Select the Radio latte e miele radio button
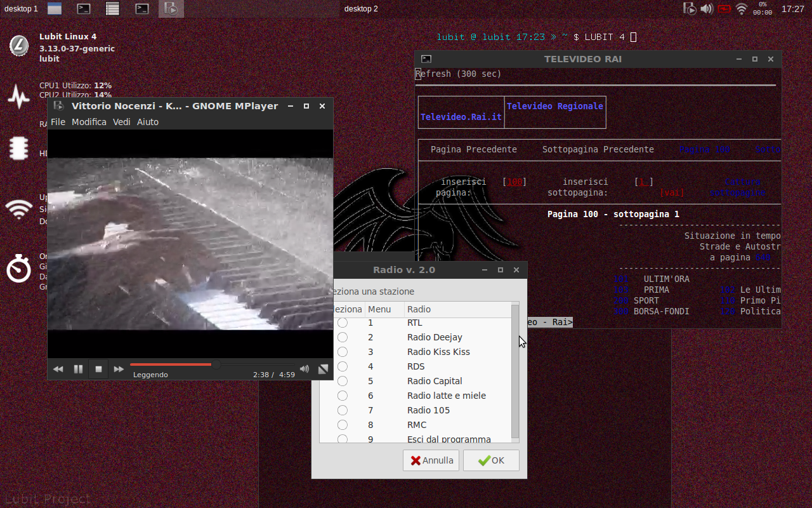Screen dimensions: 812x508 343,396
